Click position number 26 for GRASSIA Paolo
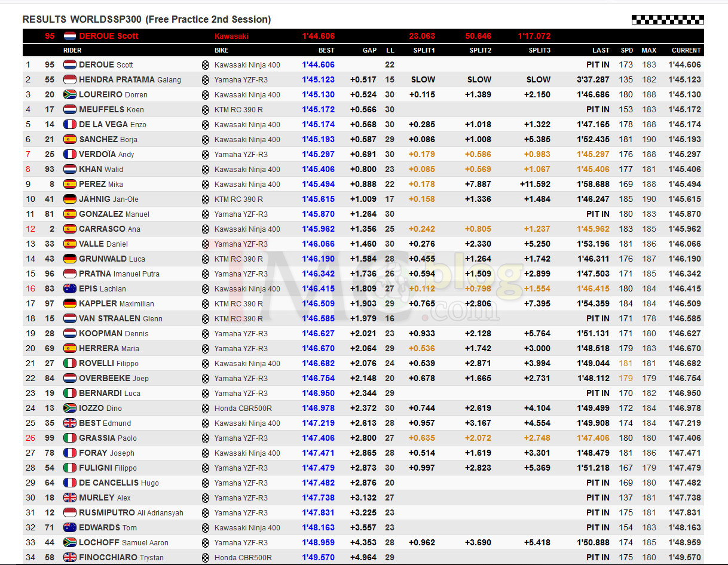The height and width of the screenshot is (565, 728). (30, 438)
